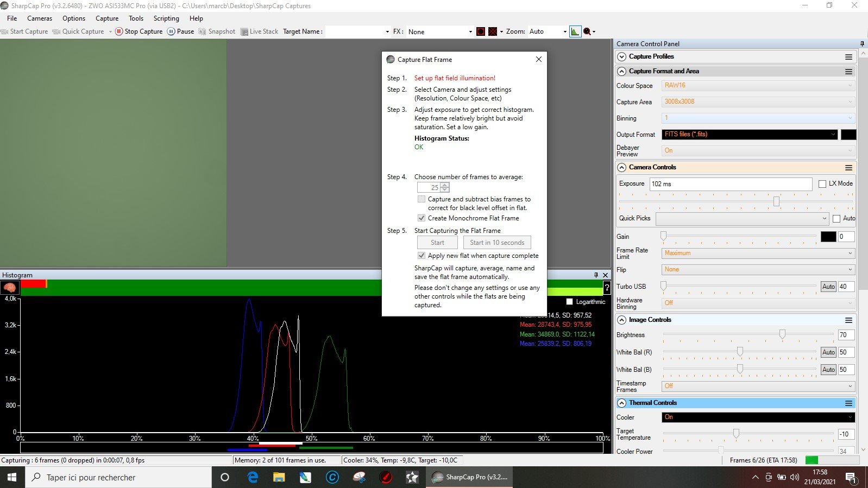Viewport: 868px width, 488px height.
Task: Click the volume icon in system tray
Action: tap(795, 477)
